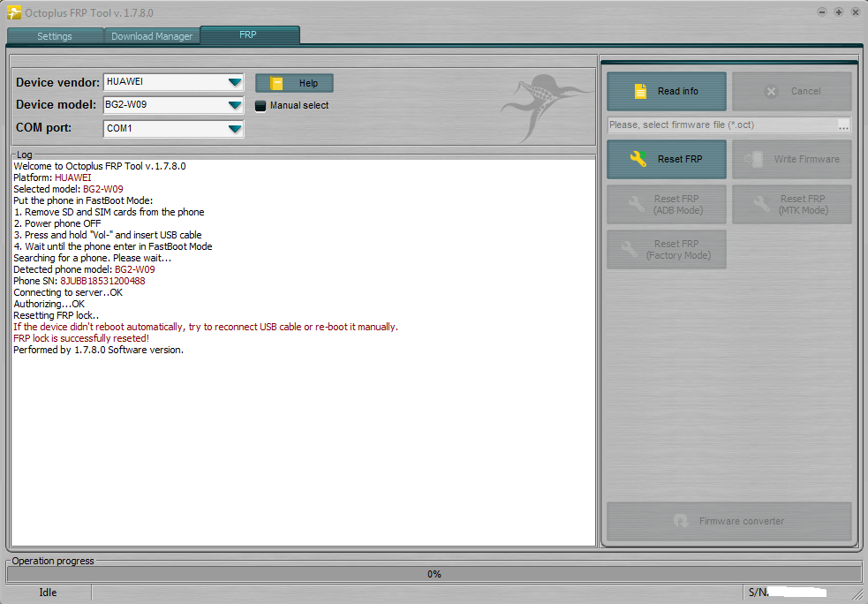The height and width of the screenshot is (604, 868).
Task: Click the Cancel X icon
Action: [x=771, y=91]
